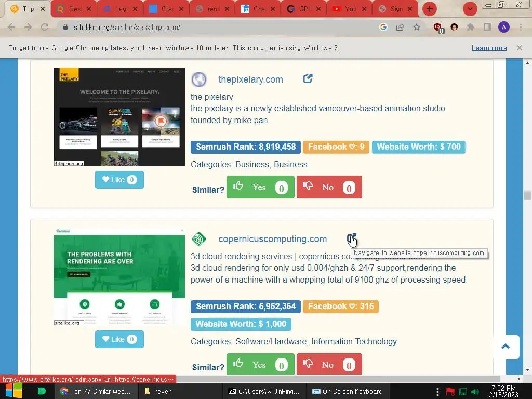532x399 pixels.
Task: Open copernicuscomputing.com site link
Action: pos(272,239)
